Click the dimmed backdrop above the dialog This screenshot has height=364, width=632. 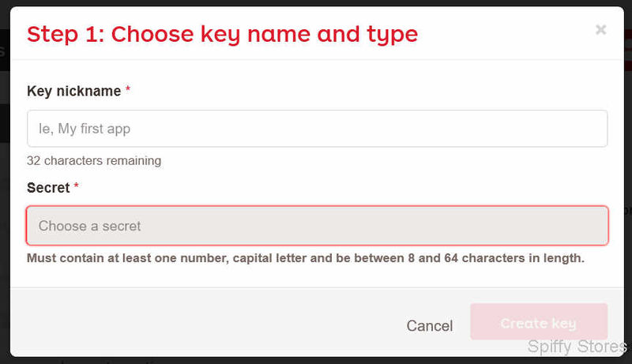(316, 3)
